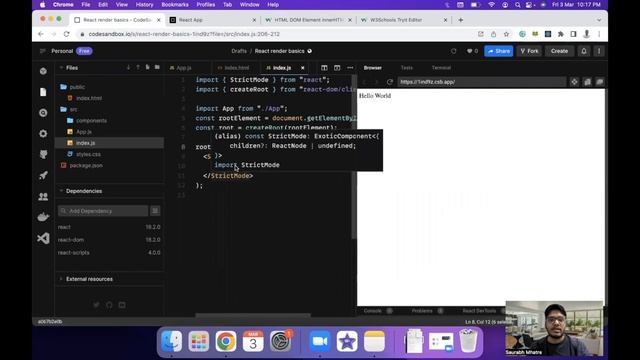Click the Discord icon in sidebar footer
This screenshot has width=640, height=360.
pos(122,305)
